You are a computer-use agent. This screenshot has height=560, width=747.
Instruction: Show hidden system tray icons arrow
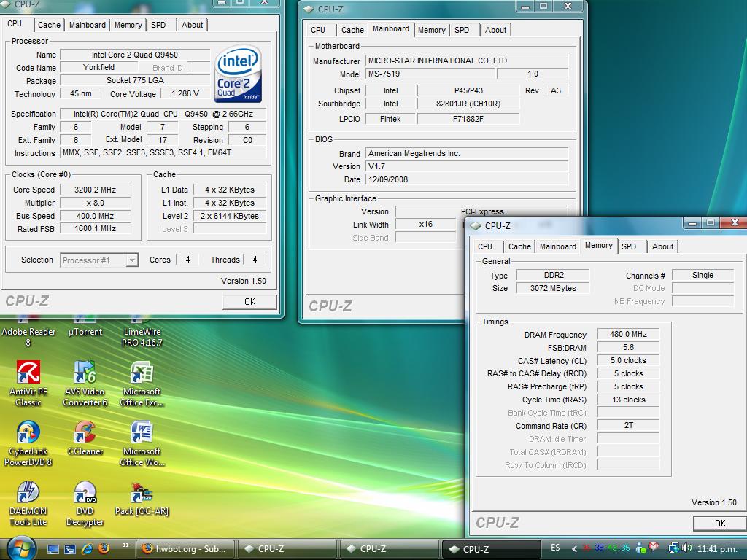click(x=575, y=548)
